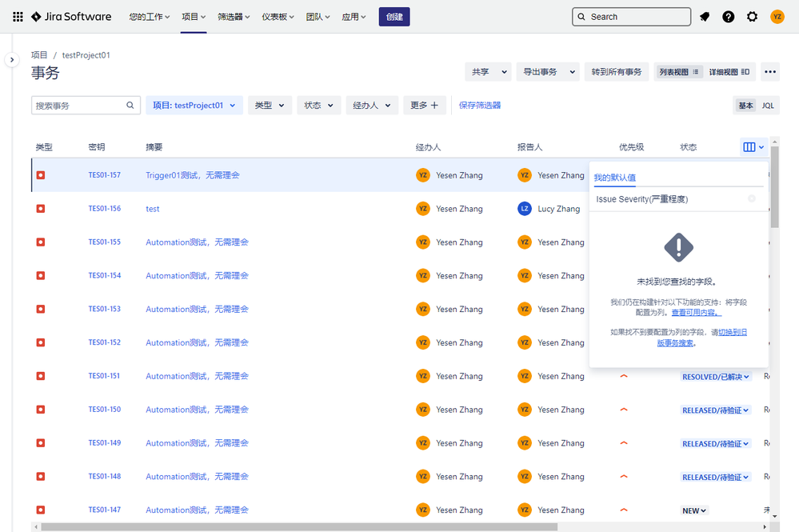Click the bug type icon for TES01-156
The height and width of the screenshot is (532, 799).
(41, 209)
